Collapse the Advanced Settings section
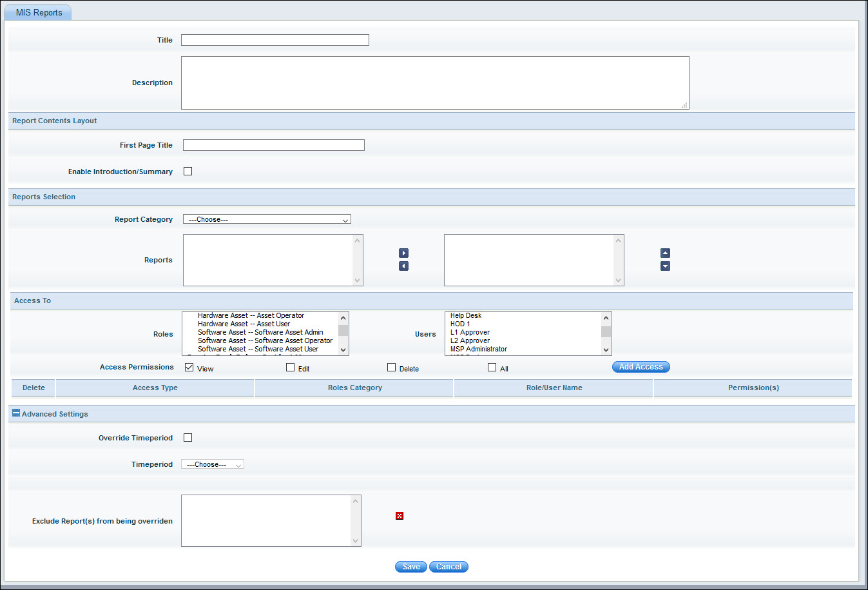The height and width of the screenshot is (590, 868). (15, 413)
